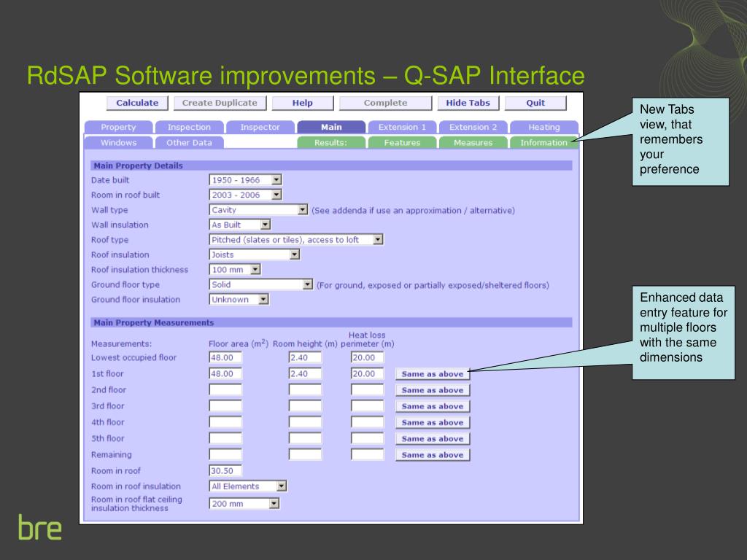Click Same as above for 5th floor
The width and height of the screenshot is (747, 560).
(x=433, y=438)
